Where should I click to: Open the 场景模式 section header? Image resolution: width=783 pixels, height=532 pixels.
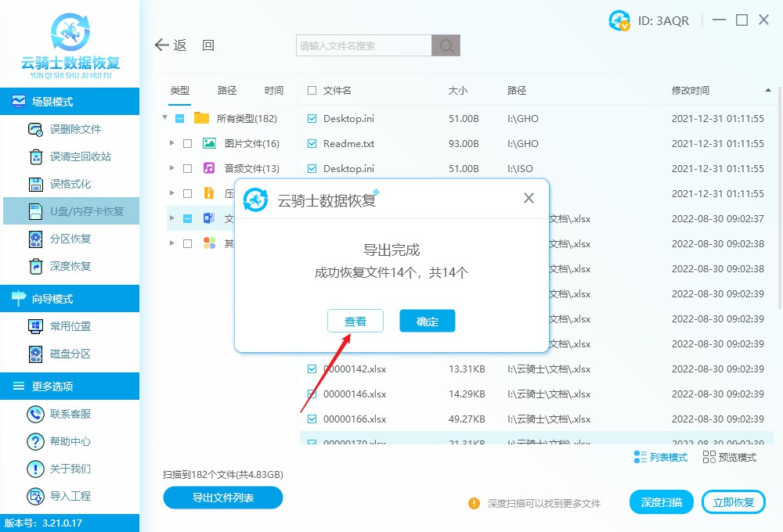70,101
